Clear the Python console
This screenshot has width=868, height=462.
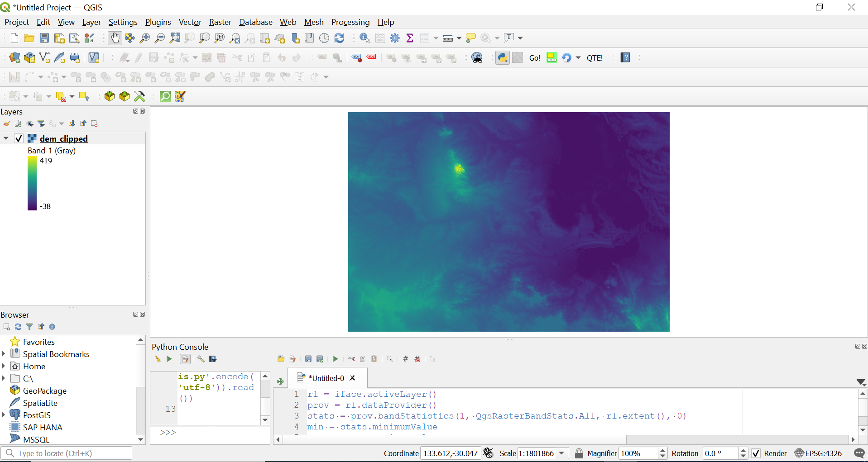coord(158,359)
